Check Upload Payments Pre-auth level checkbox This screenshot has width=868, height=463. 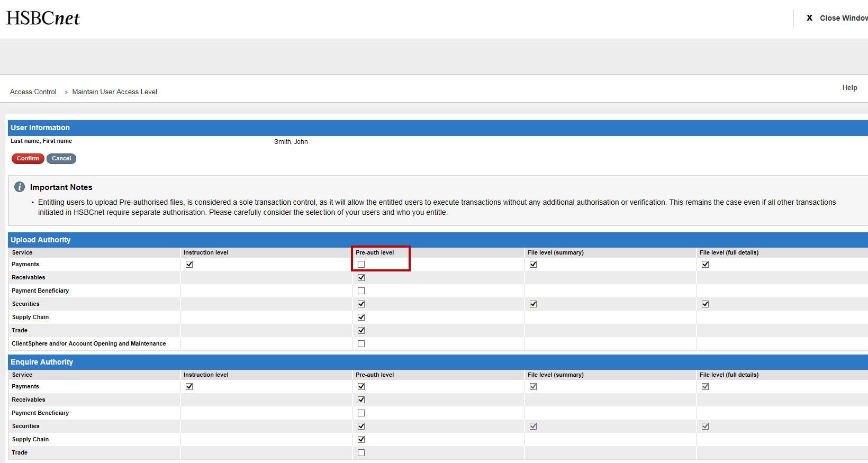pyautogui.click(x=361, y=264)
